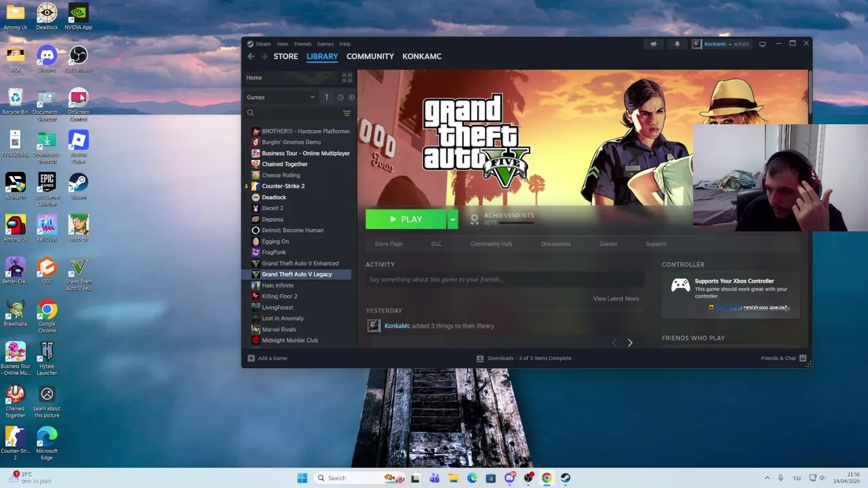Open KONKAMC profile tab
This screenshot has width=868, height=488.
pos(422,56)
